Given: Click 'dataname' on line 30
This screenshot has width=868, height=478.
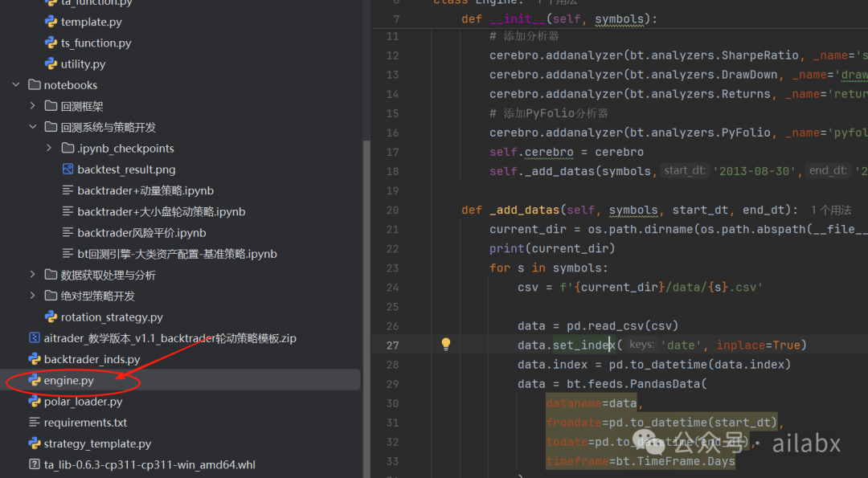Looking at the screenshot, I should pos(574,403).
